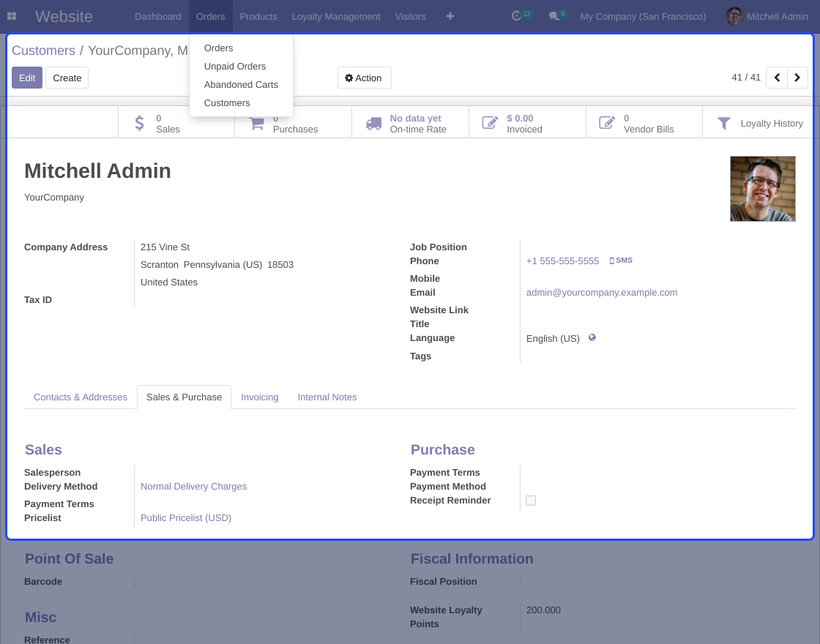Switch to Invoicing tab
Image resolution: width=820 pixels, height=644 pixels.
coord(259,397)
